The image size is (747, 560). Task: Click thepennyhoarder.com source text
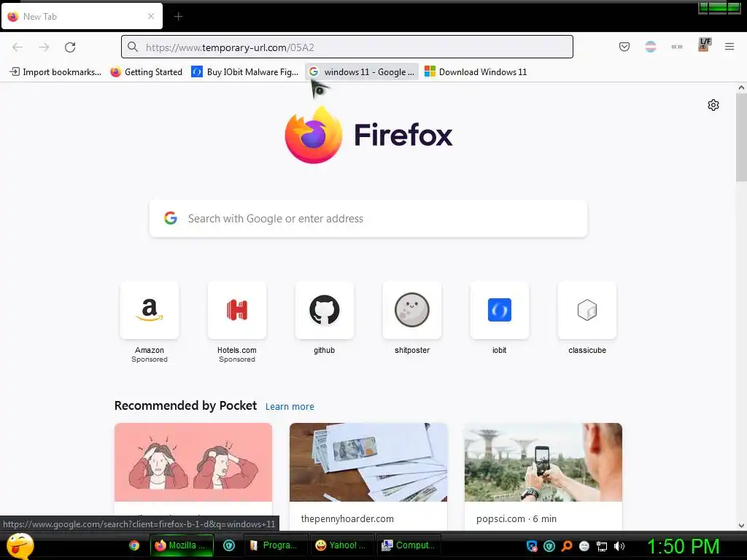347,518
